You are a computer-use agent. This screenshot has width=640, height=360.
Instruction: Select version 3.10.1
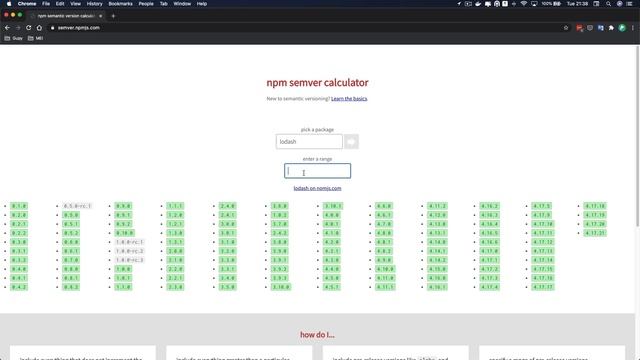(333, 206)
